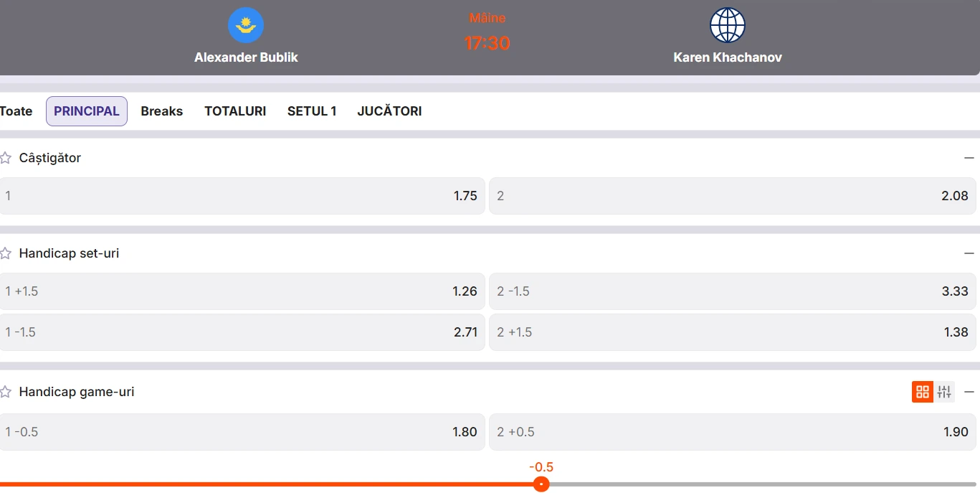
Task: Select the PRINCIPAL tab
Action: pyautogui.click(x=87, y=111)
